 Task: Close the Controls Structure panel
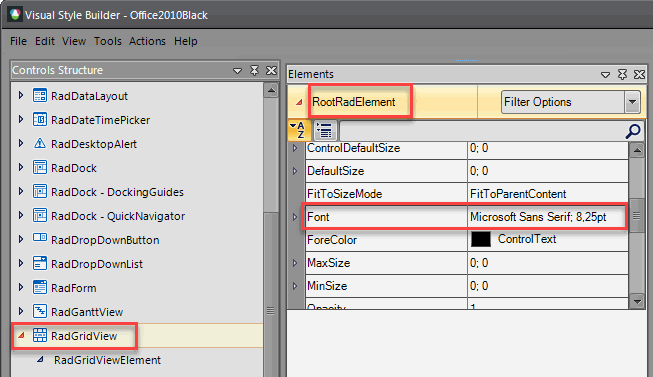coord(271,70)
